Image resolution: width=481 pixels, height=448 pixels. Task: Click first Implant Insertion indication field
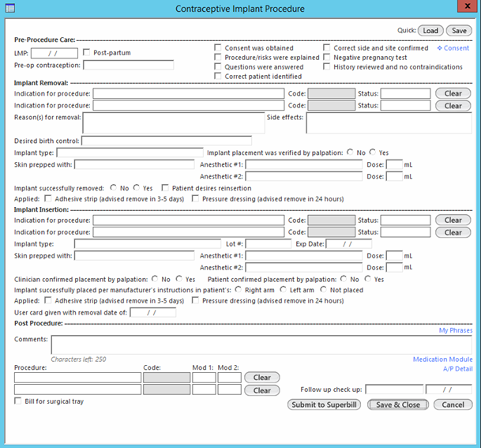pos(189,220)
